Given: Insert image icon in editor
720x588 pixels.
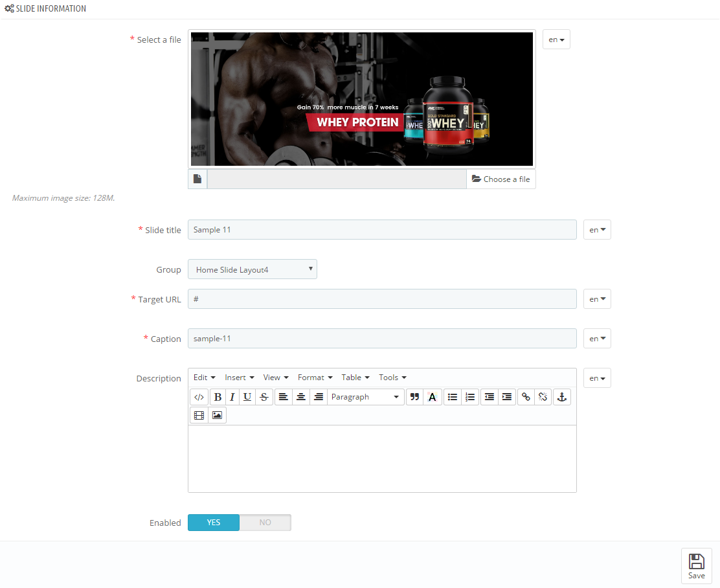Looking at the screenshot, I should pos(217,415).
